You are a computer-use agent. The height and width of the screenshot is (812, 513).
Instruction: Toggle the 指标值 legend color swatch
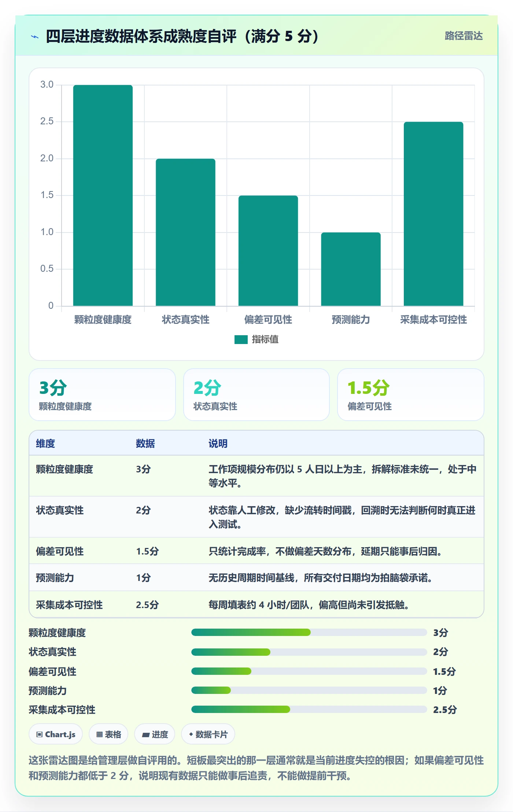[x=241, y=340]
